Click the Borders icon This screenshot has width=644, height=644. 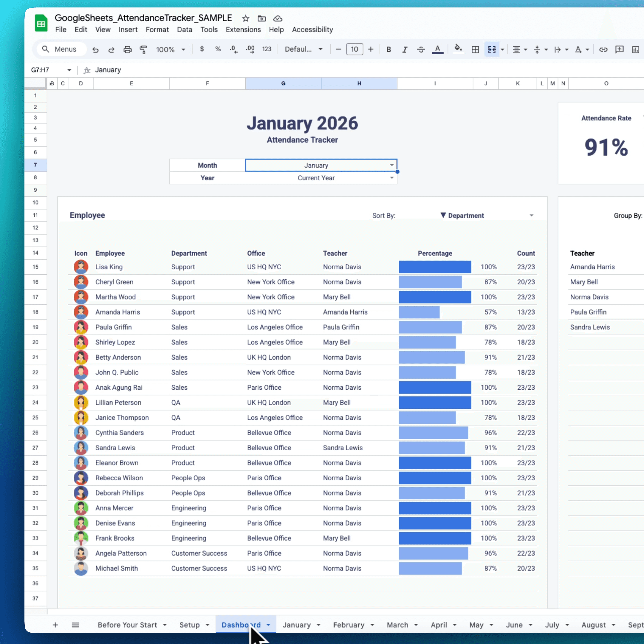click(475, 49)
